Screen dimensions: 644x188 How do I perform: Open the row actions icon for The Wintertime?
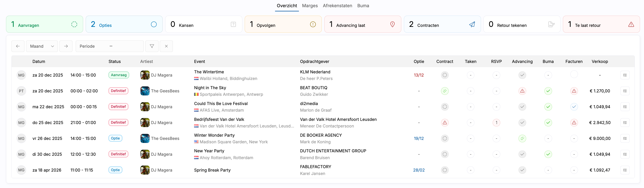pos(625,75)
